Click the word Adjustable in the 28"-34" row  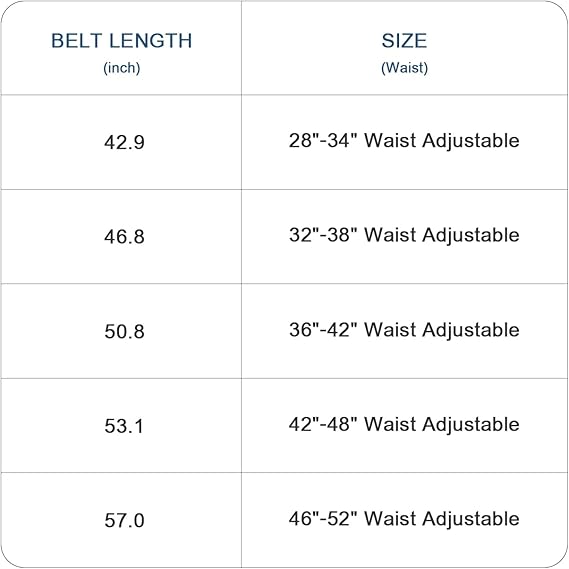(471, 142)
